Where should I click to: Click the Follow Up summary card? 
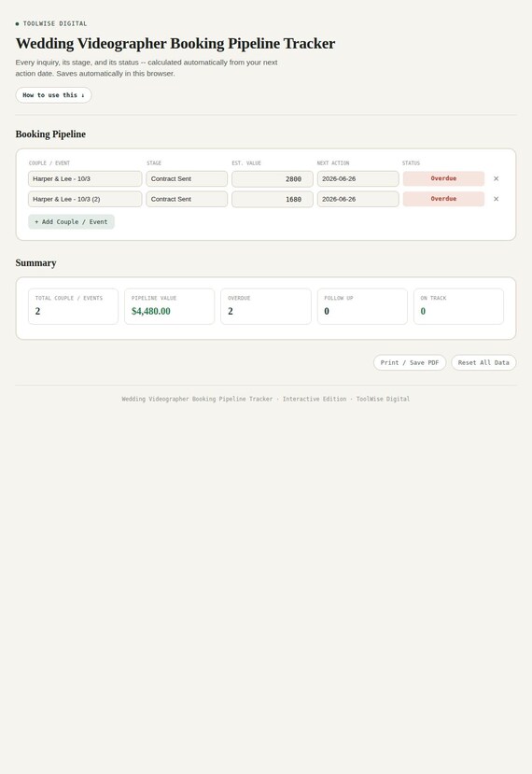[x=362, y=306]
